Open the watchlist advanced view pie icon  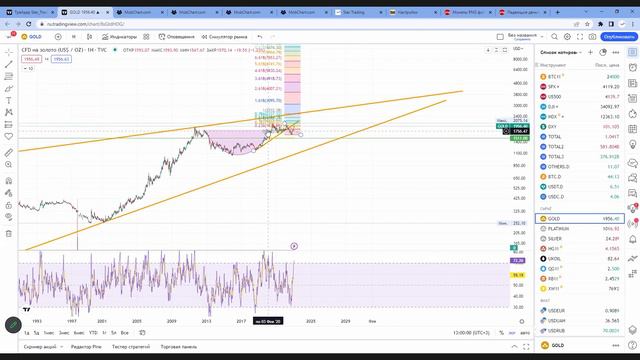click(x=603, y=52)
